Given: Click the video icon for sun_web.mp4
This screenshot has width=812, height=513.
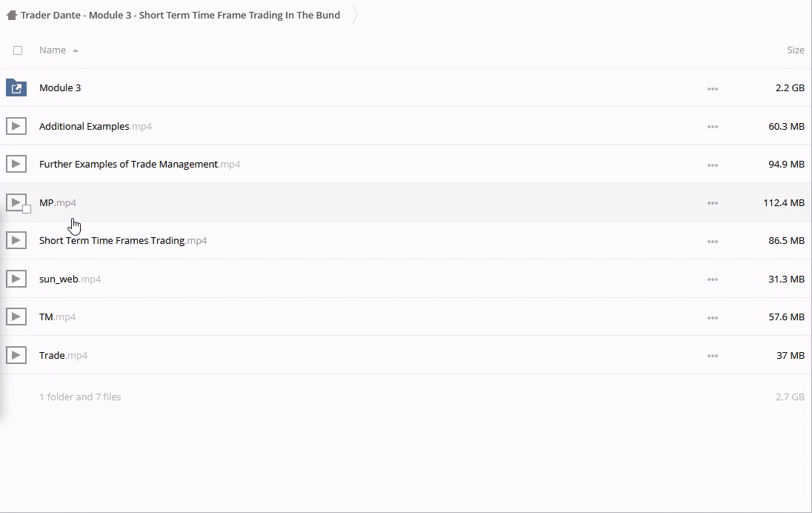Looking at the screenshot, I should [16, 279].
